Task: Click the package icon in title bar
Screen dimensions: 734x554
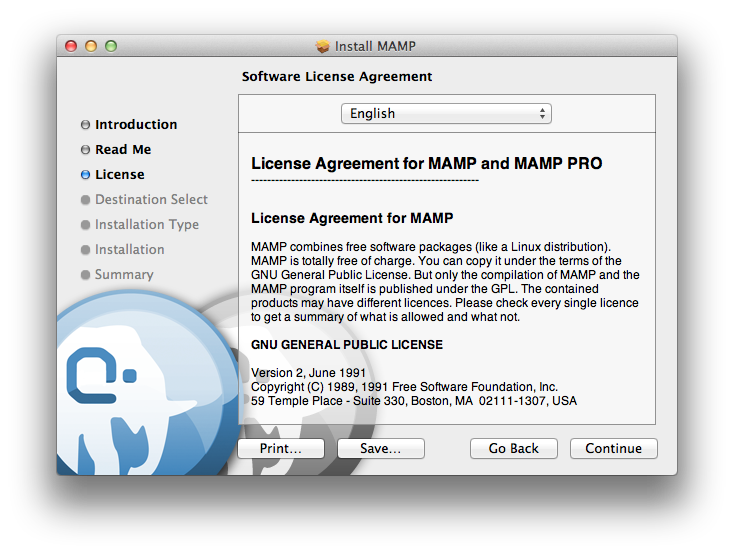Action: tap(323, 46)
